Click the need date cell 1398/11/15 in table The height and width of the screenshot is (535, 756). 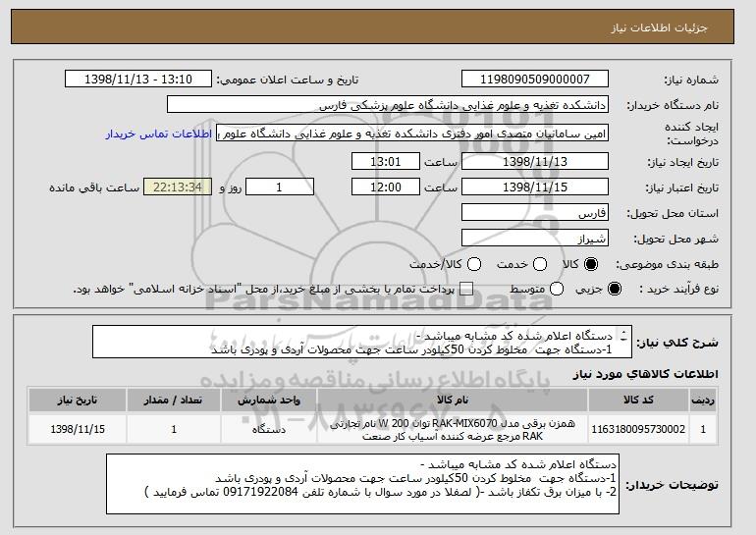pyautogui.click(x=78, y=429)
